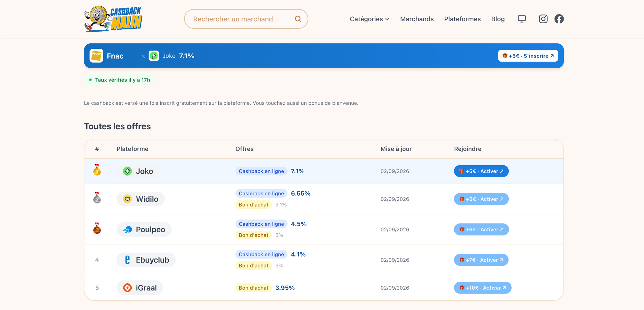
Task: Click the magnifier search icon
Action: coord(298,19)
